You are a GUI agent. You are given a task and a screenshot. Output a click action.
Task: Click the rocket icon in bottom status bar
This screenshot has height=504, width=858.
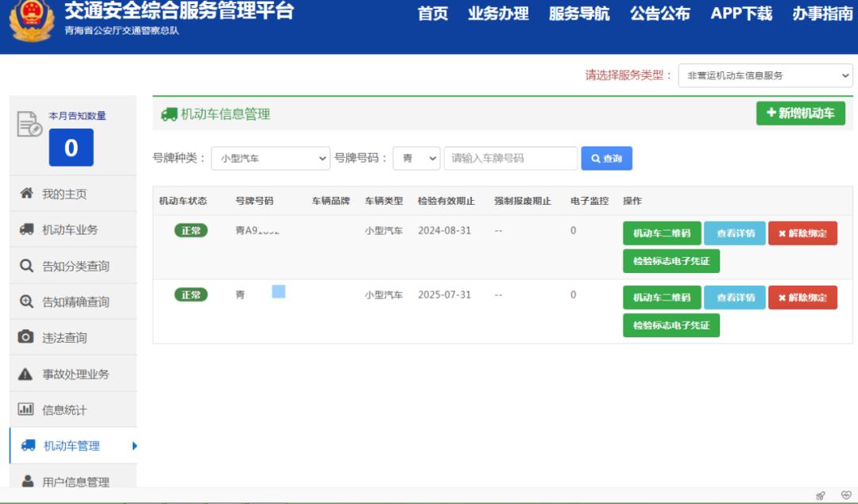pyautogui.click(x=820, y=495)
